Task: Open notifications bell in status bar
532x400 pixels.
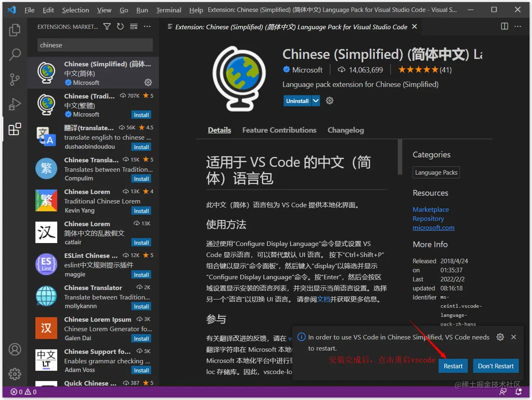Action: pyautogui.click(x=518, y=392)
